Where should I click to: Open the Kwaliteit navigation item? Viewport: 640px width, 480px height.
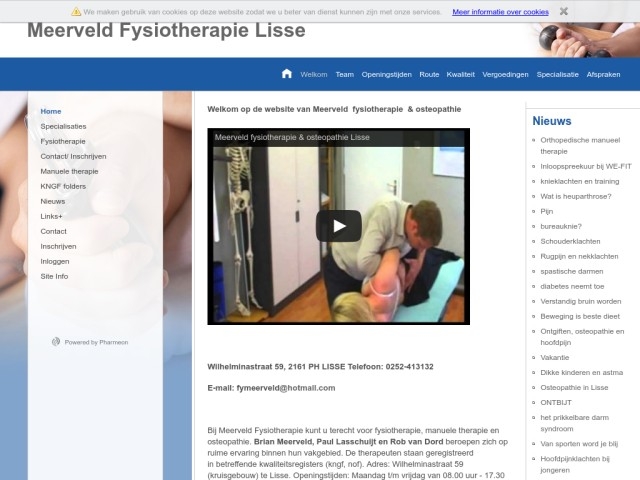(x=460, y=74)
